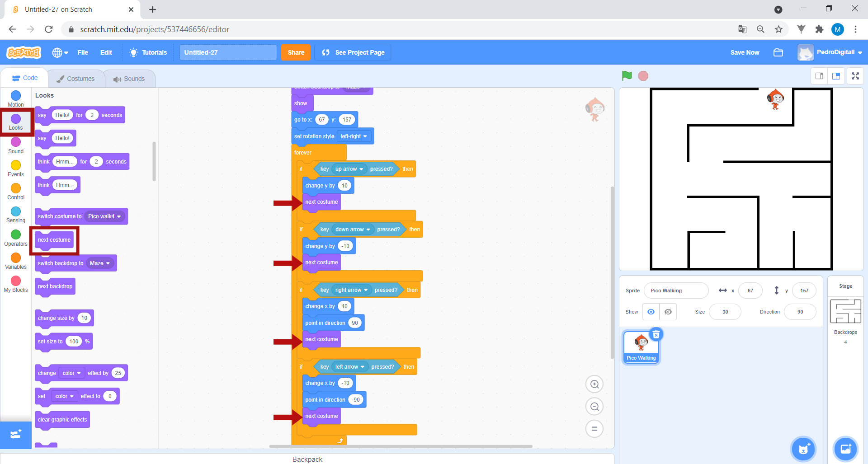868x464 pixels.
Task: Open the Backpack panel
Action: tap(307, 459)
